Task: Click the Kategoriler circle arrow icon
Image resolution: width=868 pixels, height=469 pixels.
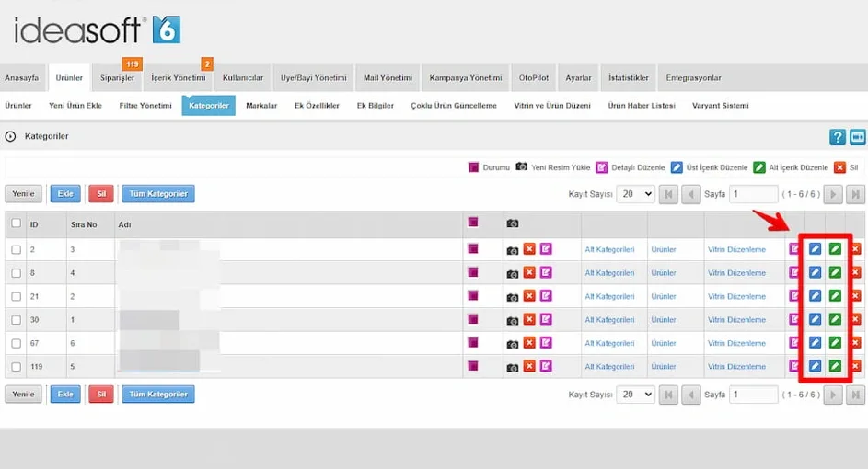Action: pos(10,136)
